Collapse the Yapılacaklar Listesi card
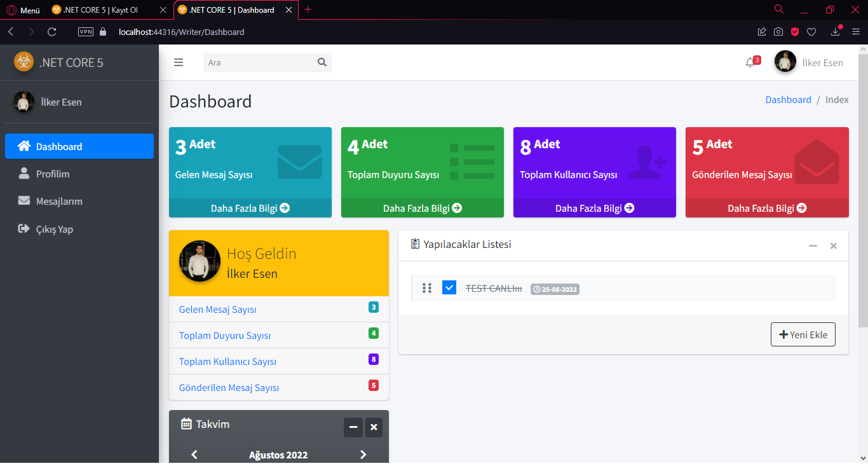Image resolution: width=868 pixels, height=466 pixels. (x=813, y=245)
